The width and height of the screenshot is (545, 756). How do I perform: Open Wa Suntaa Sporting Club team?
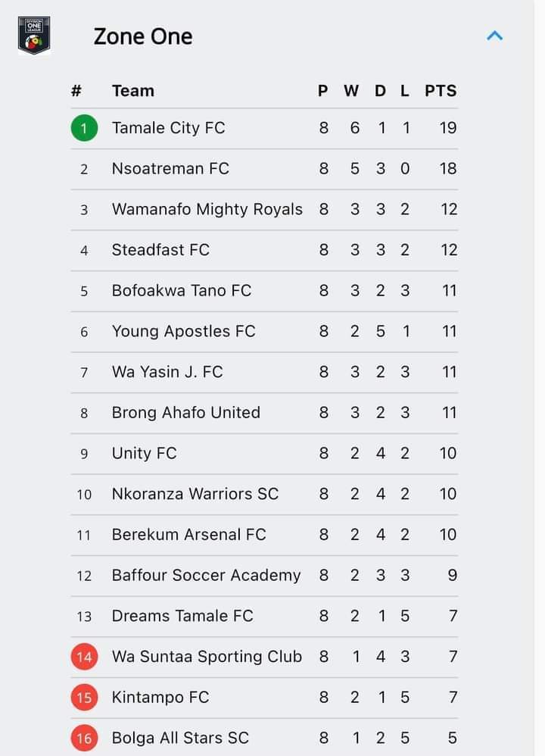click(x=207, y=657)
